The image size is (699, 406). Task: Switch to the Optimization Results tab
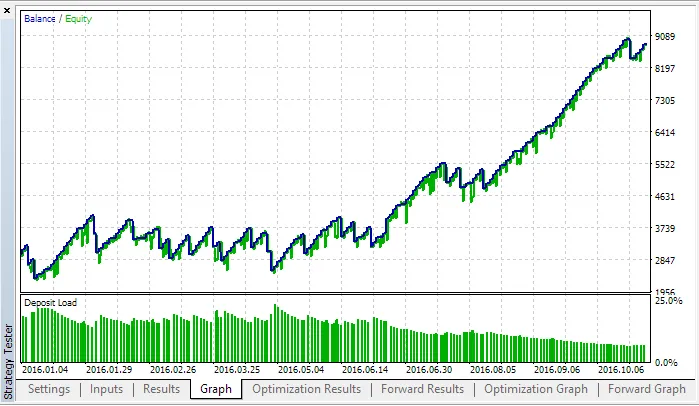(306, 389)
